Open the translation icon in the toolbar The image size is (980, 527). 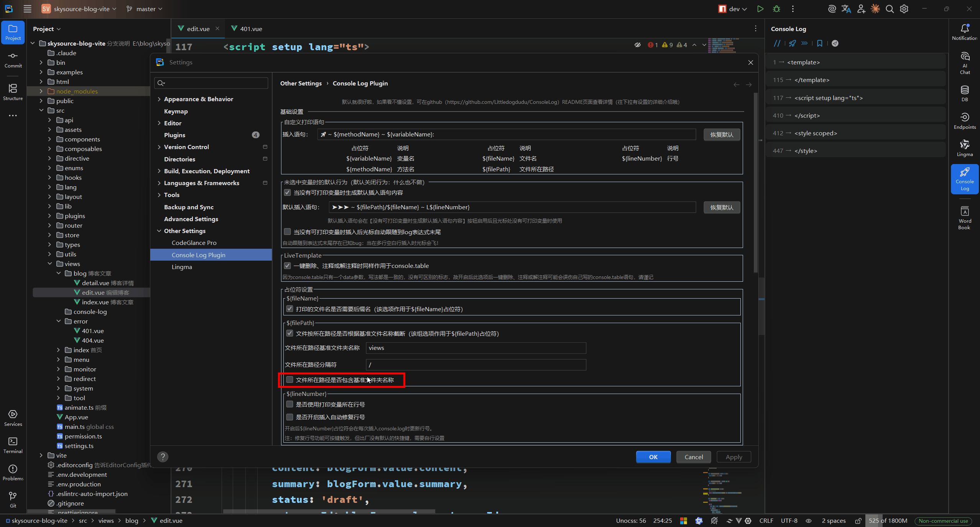coord(846,9)
